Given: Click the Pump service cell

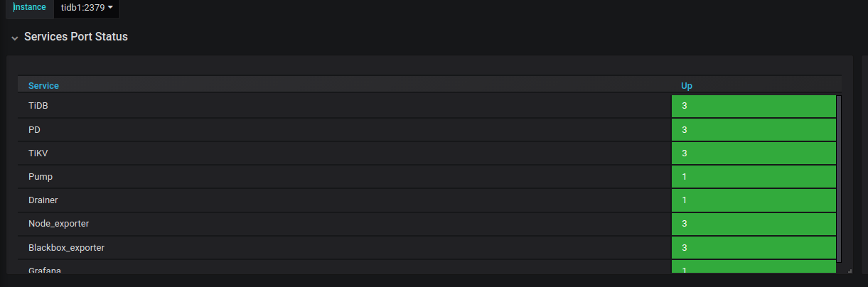Looking at the screenshot, I should click(x=41, y=177).
